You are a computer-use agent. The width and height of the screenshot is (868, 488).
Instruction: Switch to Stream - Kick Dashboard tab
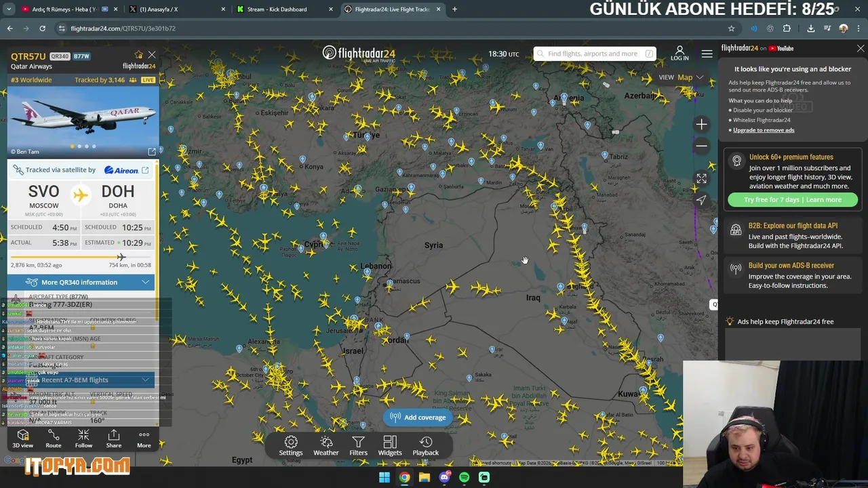[283, 9]
